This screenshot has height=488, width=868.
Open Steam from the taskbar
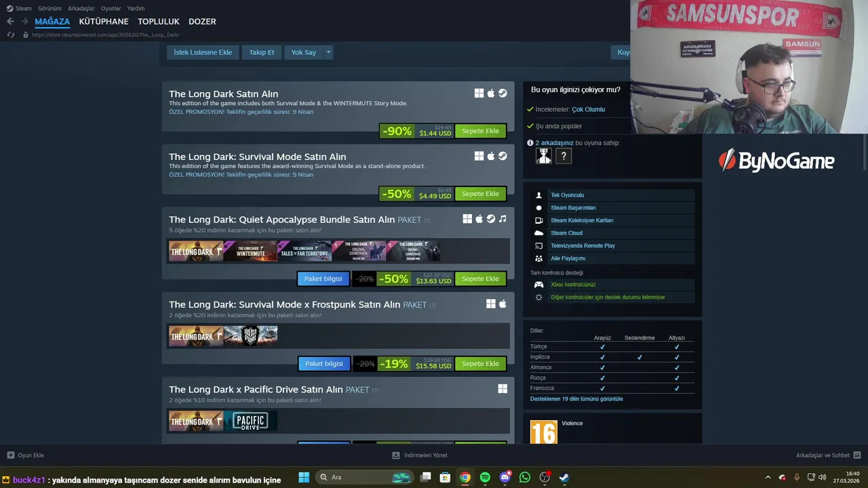click(564, 477)
